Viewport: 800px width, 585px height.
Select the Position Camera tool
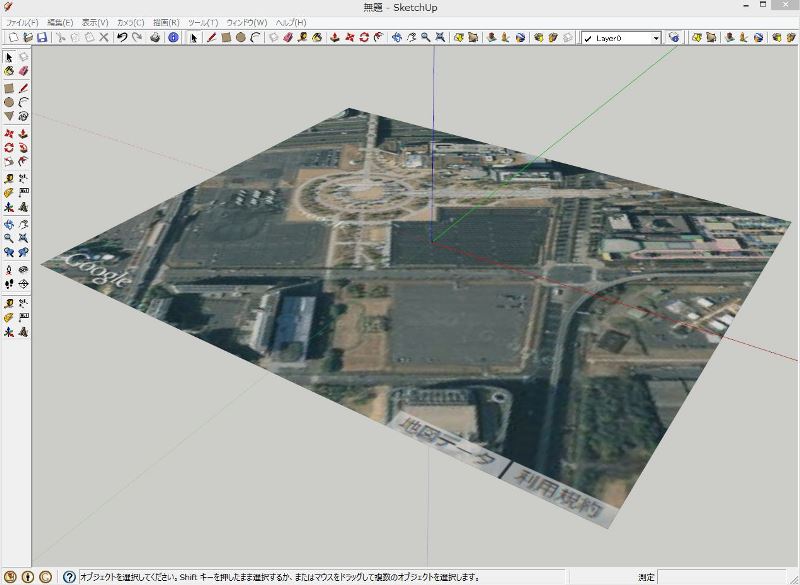coord(9,270)
